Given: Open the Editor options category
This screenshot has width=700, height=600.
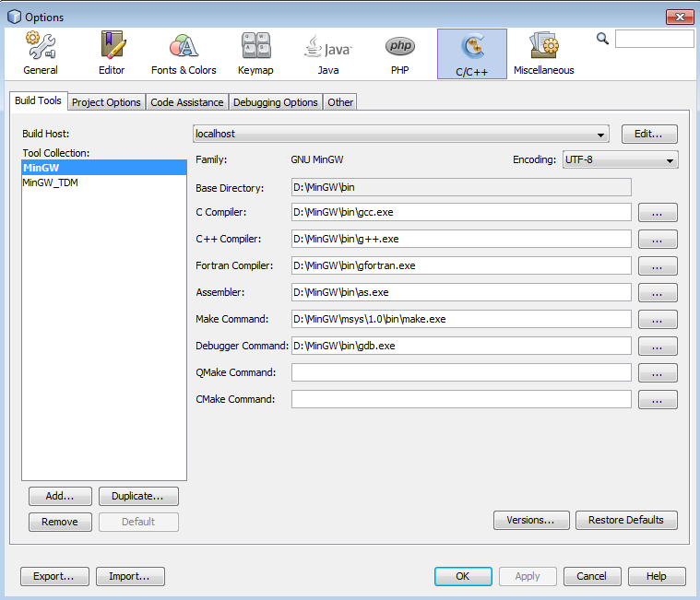Looking at the screenshot, I should pos(112,53).
